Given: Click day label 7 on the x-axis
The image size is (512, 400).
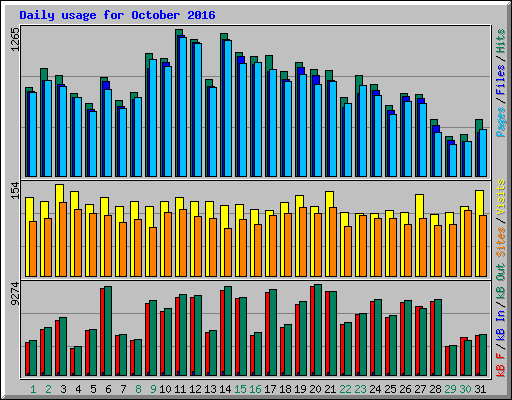Looking at the screenshot, I should click(x=123, y=389).
